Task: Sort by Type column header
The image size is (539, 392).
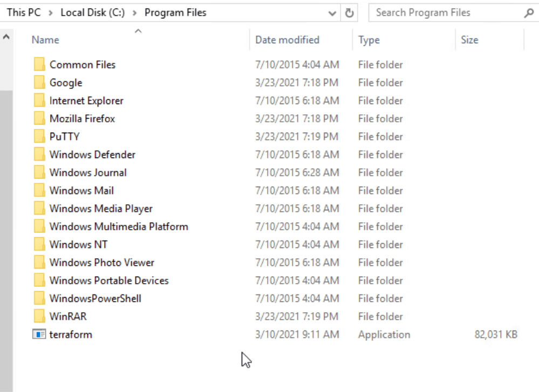Action: (369, 40)
